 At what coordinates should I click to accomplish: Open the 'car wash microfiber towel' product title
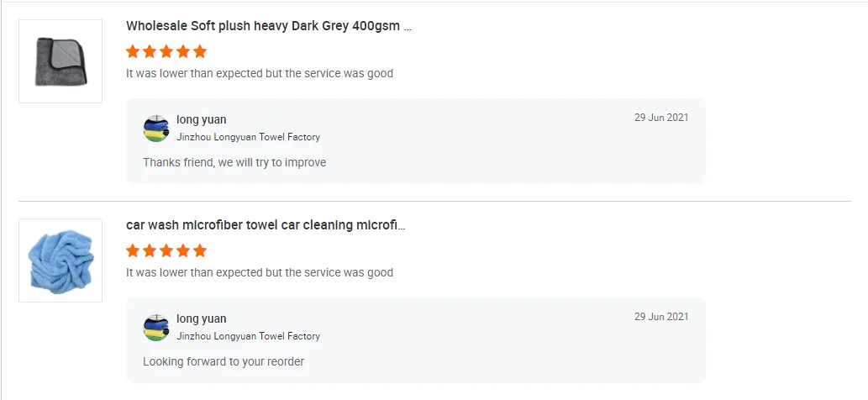click(266, 225)
